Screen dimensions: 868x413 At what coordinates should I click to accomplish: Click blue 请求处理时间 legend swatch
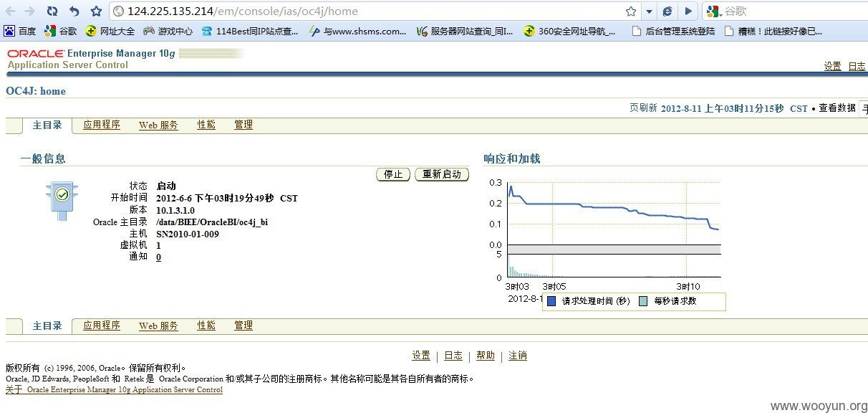(551, 301)
